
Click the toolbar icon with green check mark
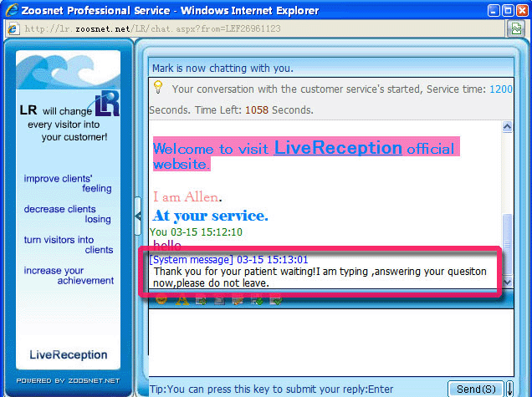point(276,300)
